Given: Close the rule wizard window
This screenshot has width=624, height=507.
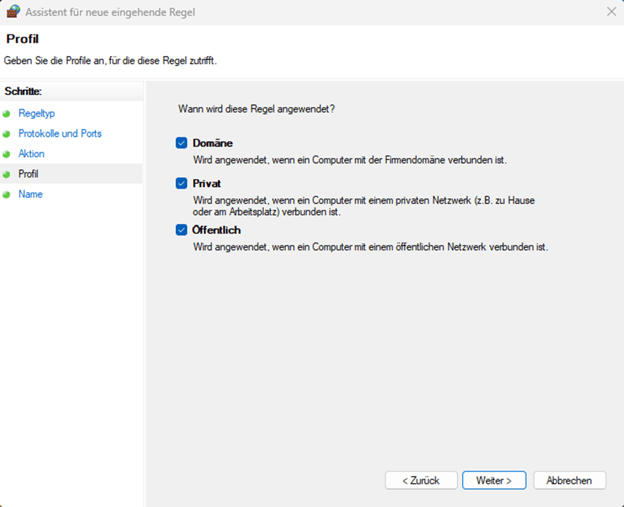Looking at the screenshot, I should (x=611, y=12).
